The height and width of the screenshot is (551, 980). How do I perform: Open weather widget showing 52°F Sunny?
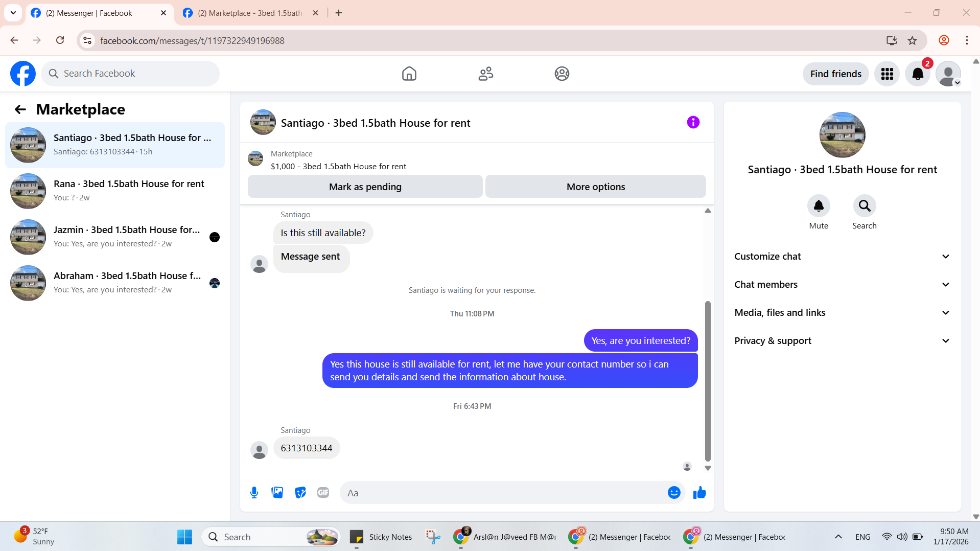[34, 537]
